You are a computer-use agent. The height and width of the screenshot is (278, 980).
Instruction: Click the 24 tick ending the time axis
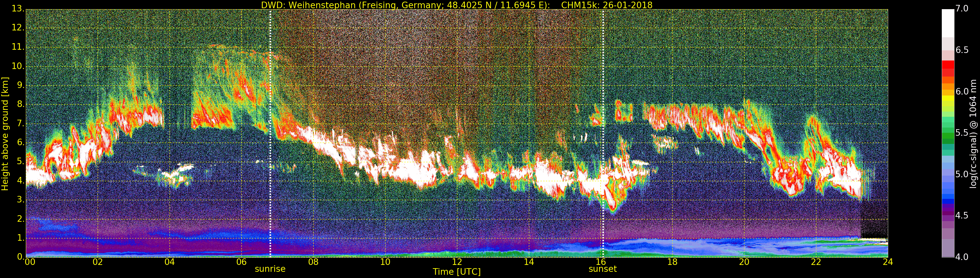(888, 262)
